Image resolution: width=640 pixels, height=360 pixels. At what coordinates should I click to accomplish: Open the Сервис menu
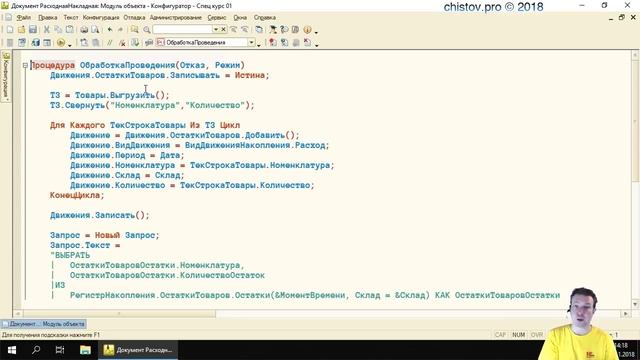click(x=217, y=18)
